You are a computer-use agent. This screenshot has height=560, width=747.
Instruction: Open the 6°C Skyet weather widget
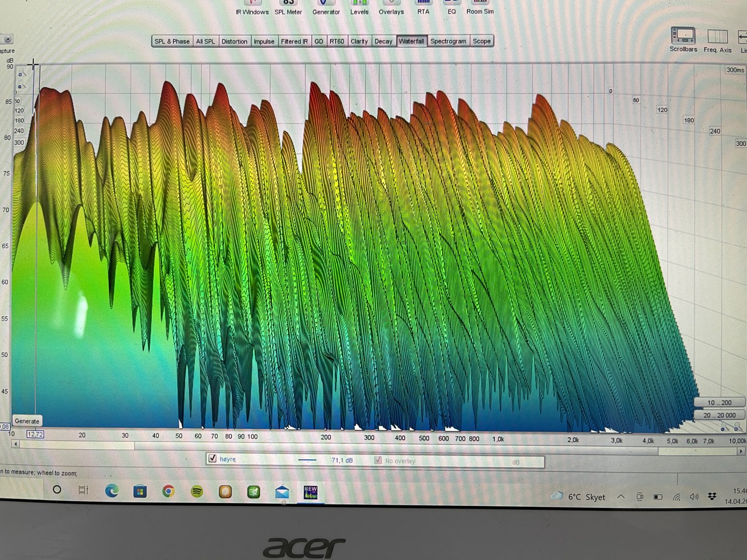tap(578, 496)
